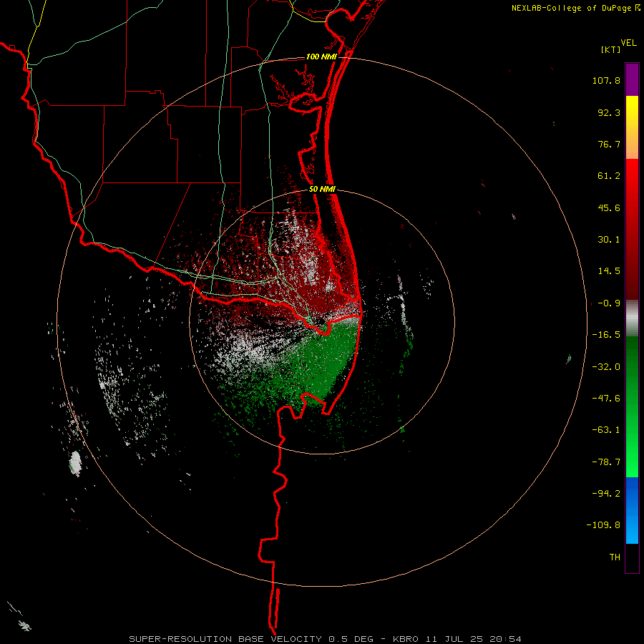Click the 11 JUL 25 date in caption
644x644 pixels.
454,639
